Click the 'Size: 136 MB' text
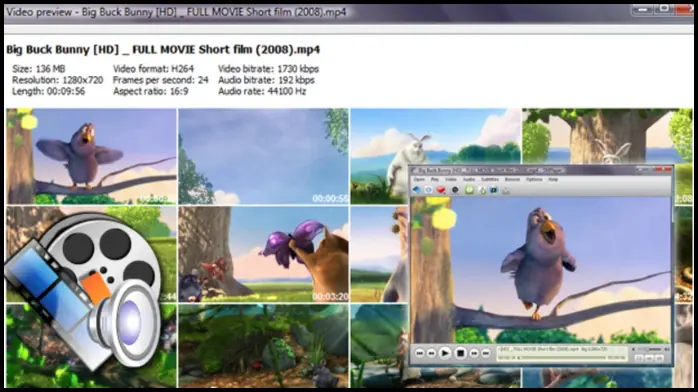The height and width of the screenshot is (392, 698). coord(39,69)
